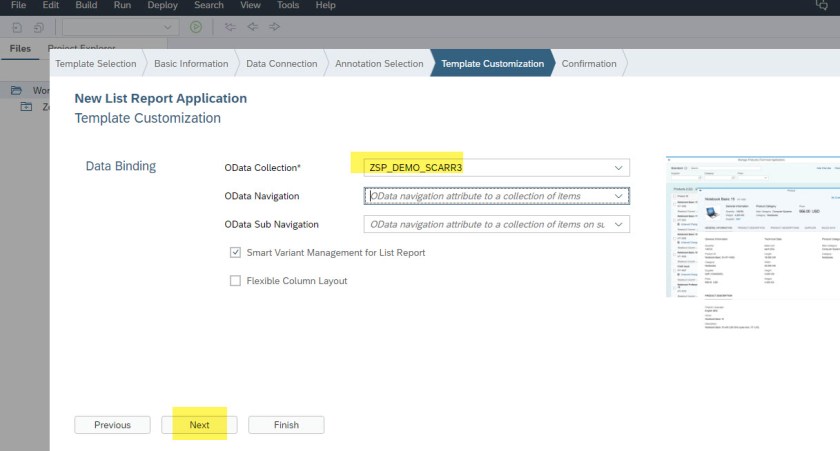Image resolution: width=840 pixels, height=451 pixels.
Task: Click the Finish button
Action: [286, 425]
